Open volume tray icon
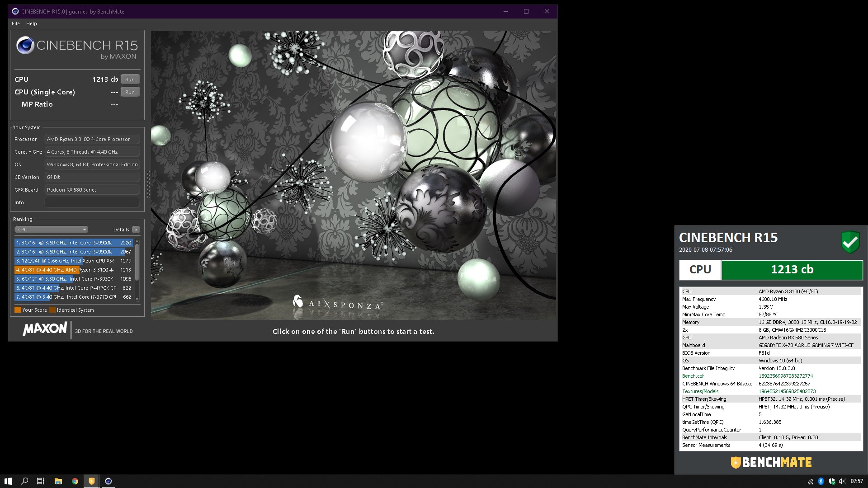The width and height of the screenshot is (868, 488). pyautogui.click(x=842, y=481)
